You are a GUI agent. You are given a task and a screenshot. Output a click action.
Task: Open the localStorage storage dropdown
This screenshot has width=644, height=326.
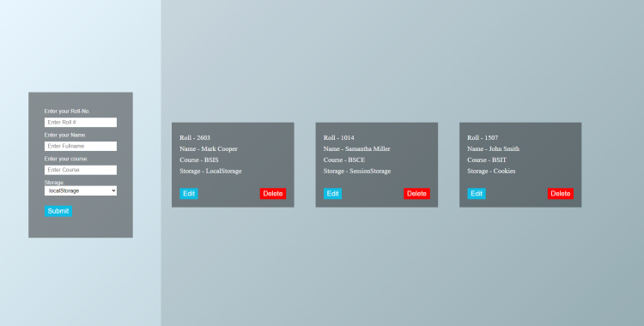pyautogui.click(x=81, y=191)
